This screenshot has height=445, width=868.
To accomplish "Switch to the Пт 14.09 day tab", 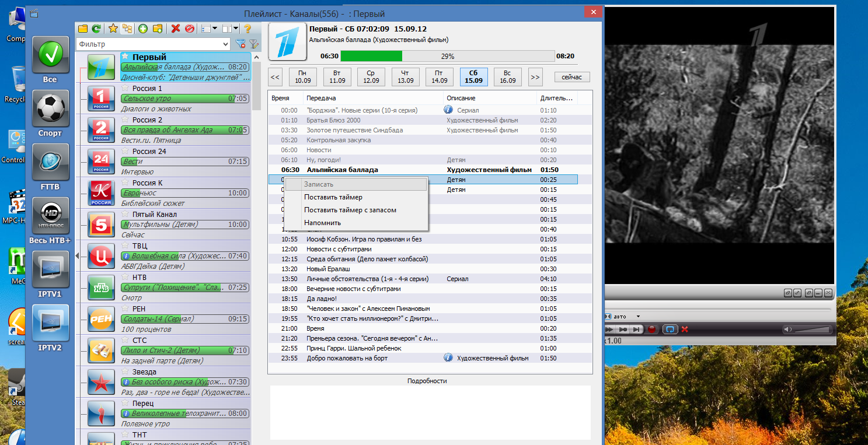I will click(440, 76).
